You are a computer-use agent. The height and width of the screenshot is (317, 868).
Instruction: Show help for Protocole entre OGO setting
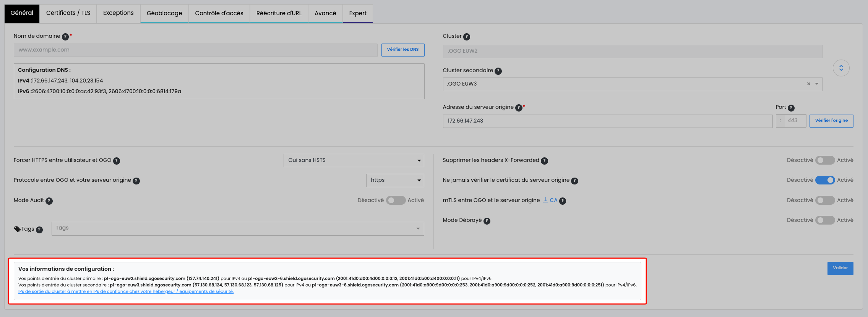(x=136, y=181)
